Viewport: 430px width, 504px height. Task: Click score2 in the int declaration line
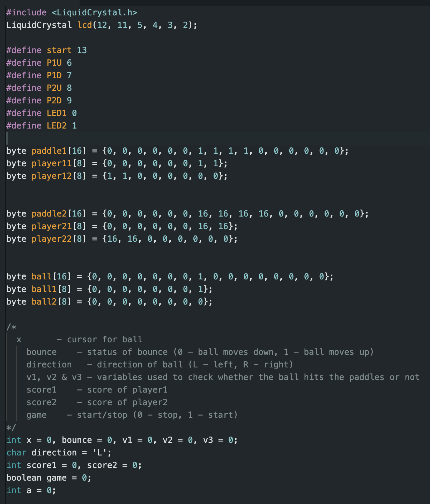(102, 465)
